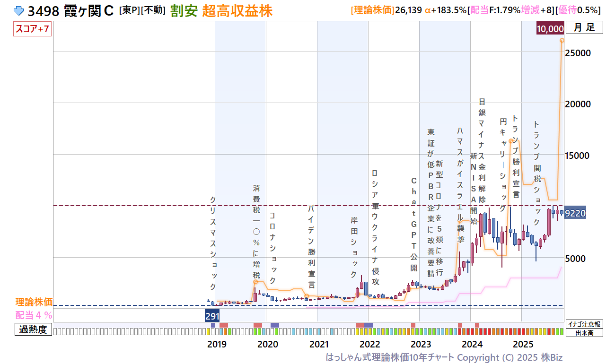Click the スコア+7 score badge
This screenshot has height=364, width=615.
[x=33, y=29]
